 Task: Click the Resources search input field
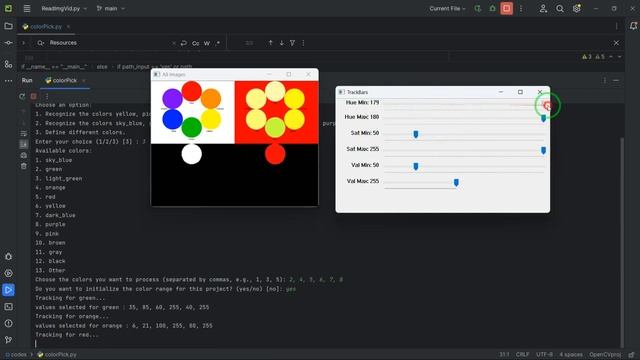(108, 43)
